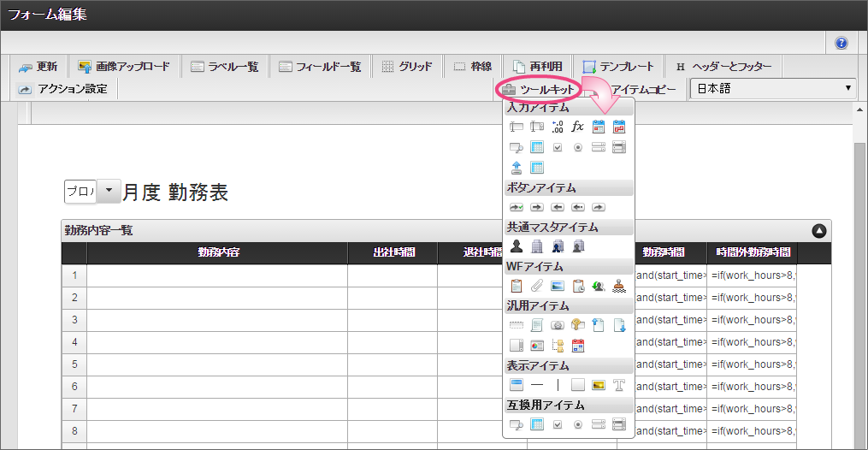868x450 pixels.
Task: Select the blue heading display item icon
Action: pos(516,384)
